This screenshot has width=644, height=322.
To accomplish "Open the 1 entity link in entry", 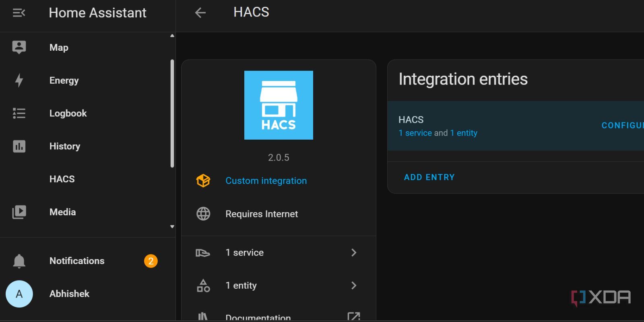I will coord(464,133).
